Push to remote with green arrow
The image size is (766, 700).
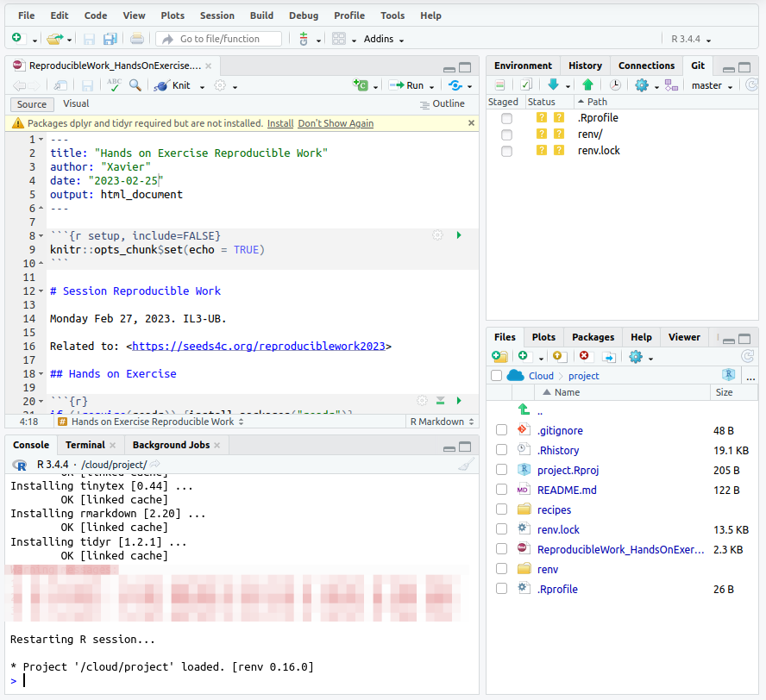587,85
